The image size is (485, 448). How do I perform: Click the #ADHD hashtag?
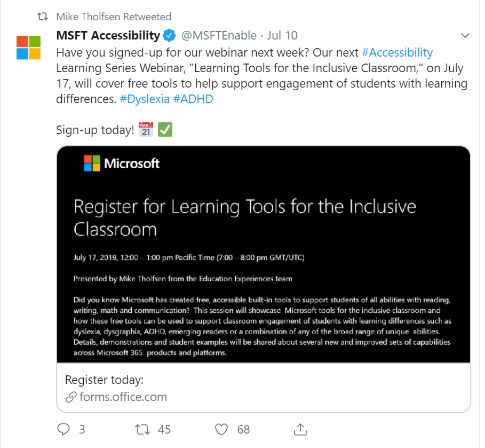pyautogui.click(x=193, y=99)
